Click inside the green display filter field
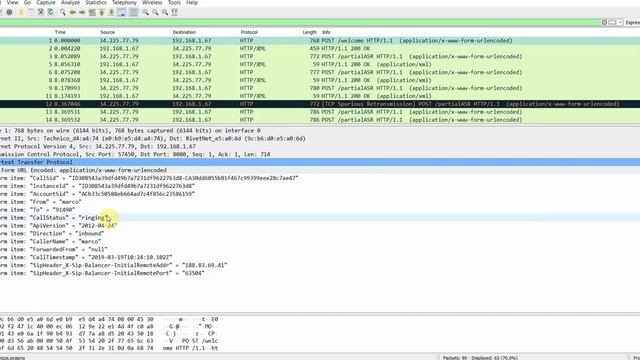Screen dimensions: 640x360 pyautogui.click(x=300, y=22)
